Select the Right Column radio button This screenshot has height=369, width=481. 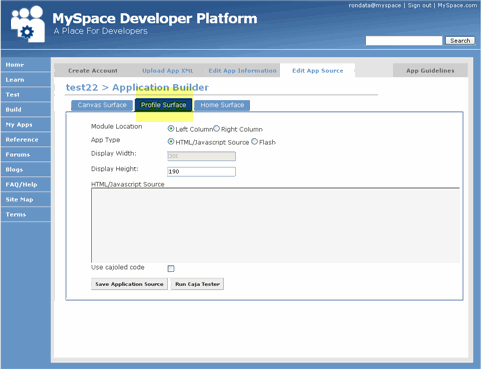coord(217,128)
